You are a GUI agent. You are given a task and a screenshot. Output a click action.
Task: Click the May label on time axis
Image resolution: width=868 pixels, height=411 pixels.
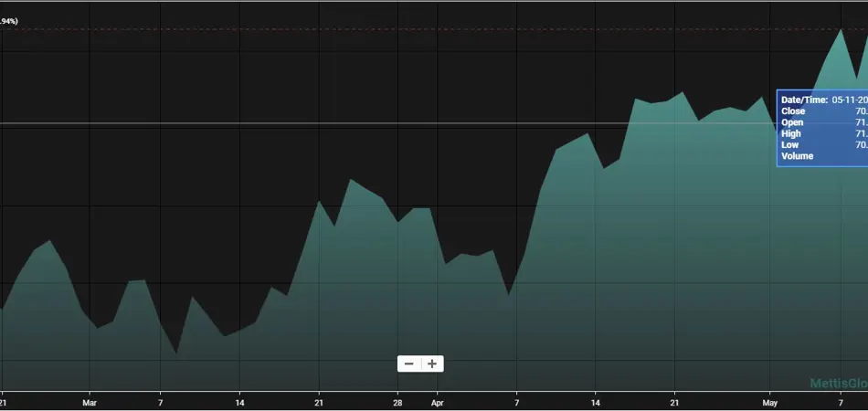pos(769,401)
